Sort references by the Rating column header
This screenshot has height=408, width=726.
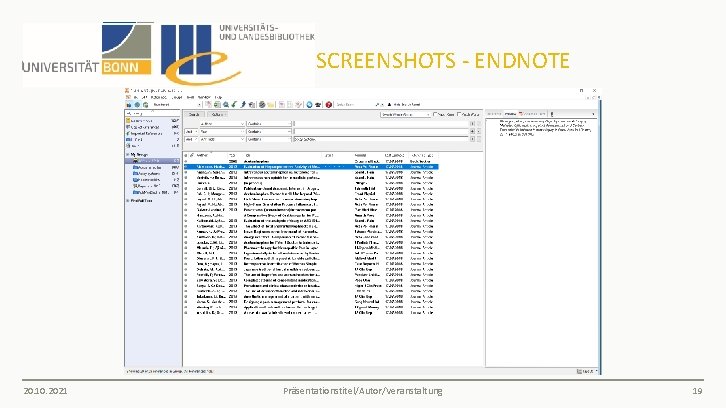338,155
